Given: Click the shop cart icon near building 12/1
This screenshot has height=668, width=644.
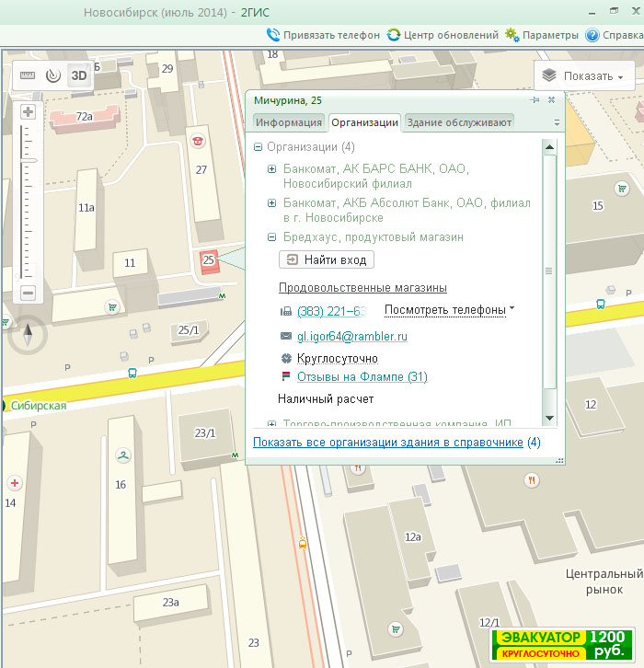Looking at the screenshot, I should [396, 628].
